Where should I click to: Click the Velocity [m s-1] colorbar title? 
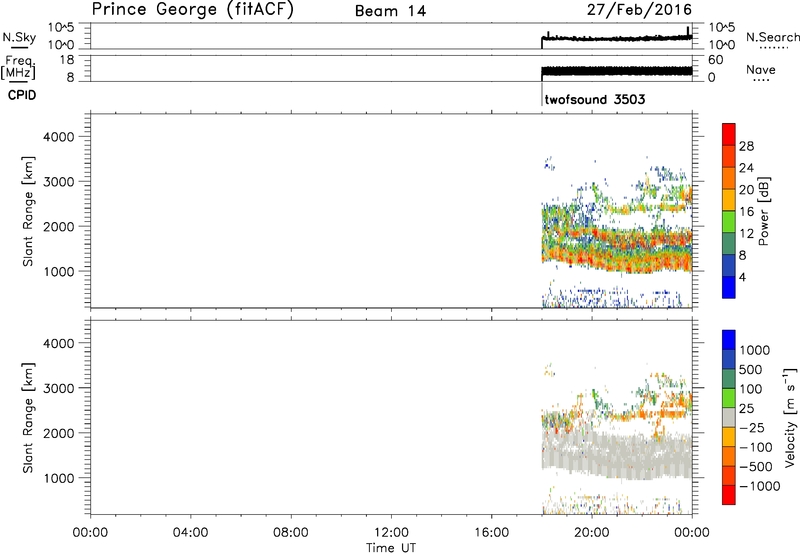(x=790, y=417)
